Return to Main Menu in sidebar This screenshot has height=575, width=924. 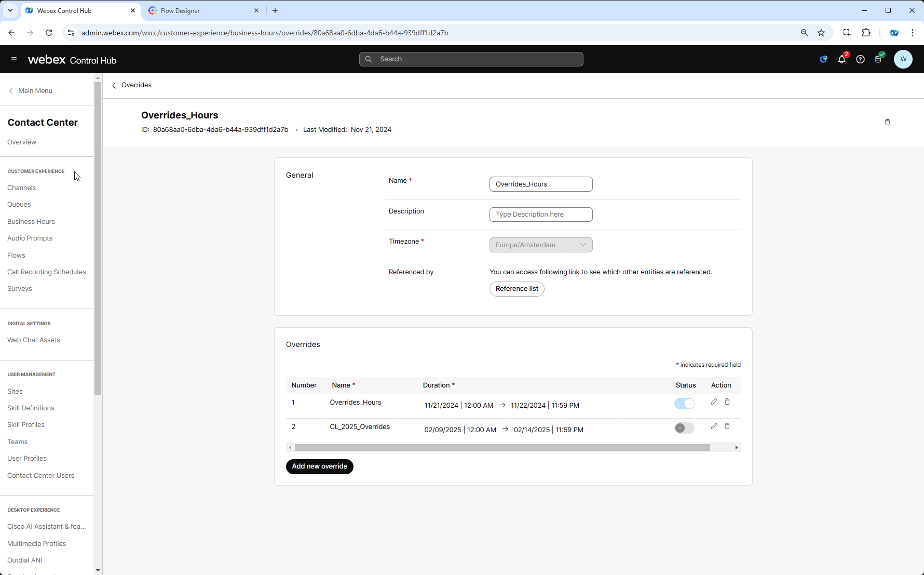pos(30,90)
